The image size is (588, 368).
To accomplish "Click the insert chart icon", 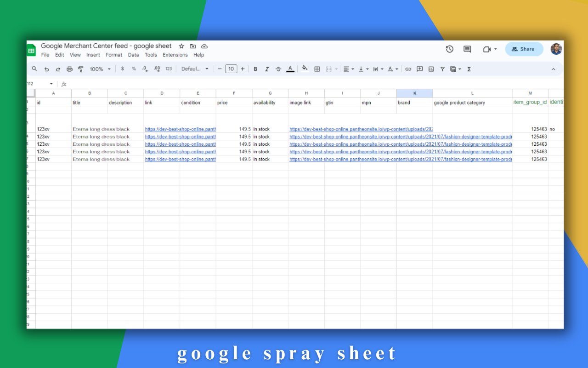I will point(431,69).
